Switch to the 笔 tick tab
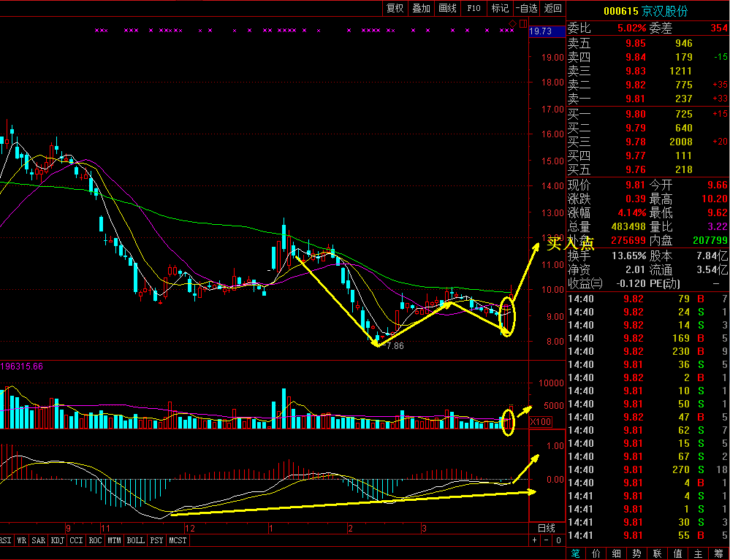Image resolution: width=730 pixels, height=560 pixels. point(576,553)
